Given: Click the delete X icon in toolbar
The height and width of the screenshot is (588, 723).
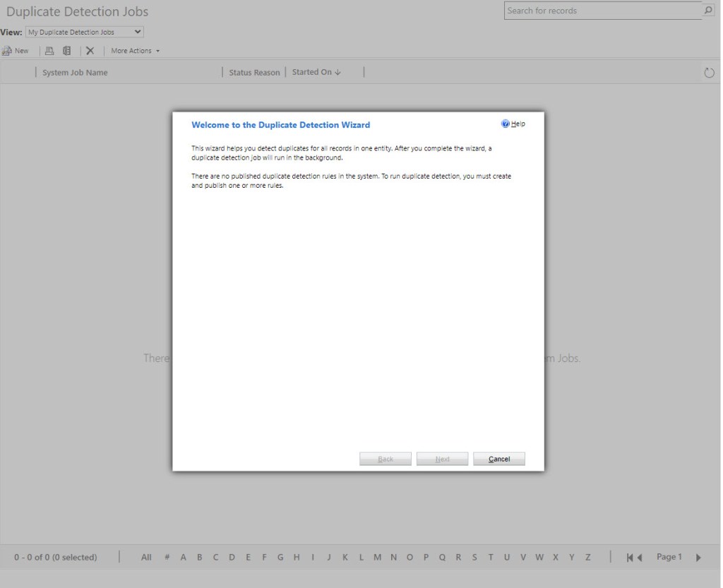Looking at the screenshot, I should tap(90, 51).
